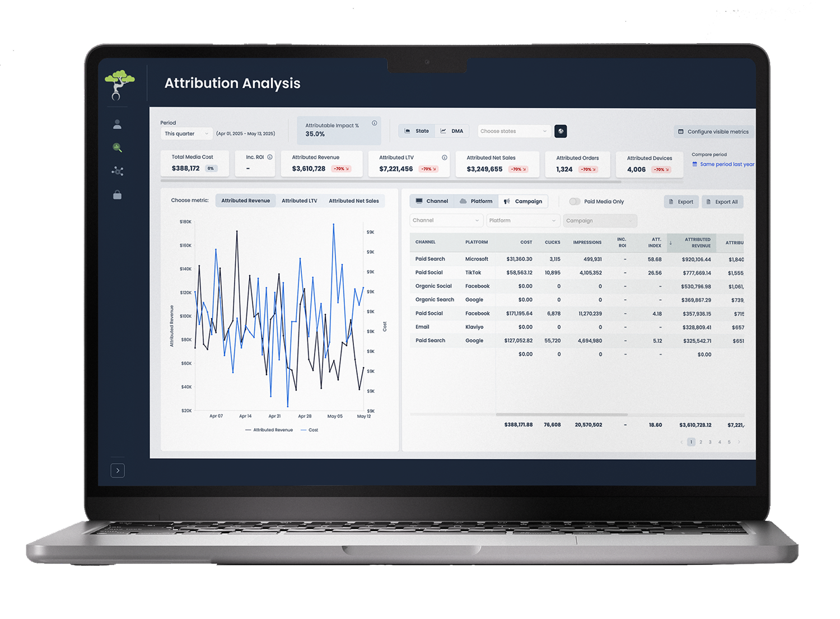Click the CHANNEL column header
Image resolution: width=840 pixels, height=619 pixels.
point(426,242)
